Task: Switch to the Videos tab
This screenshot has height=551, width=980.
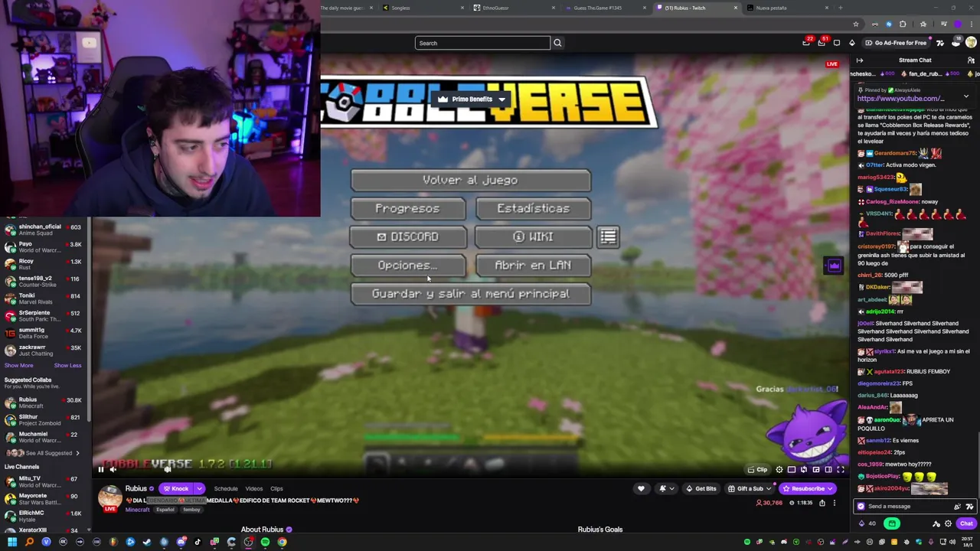Action: click(253, 488)
